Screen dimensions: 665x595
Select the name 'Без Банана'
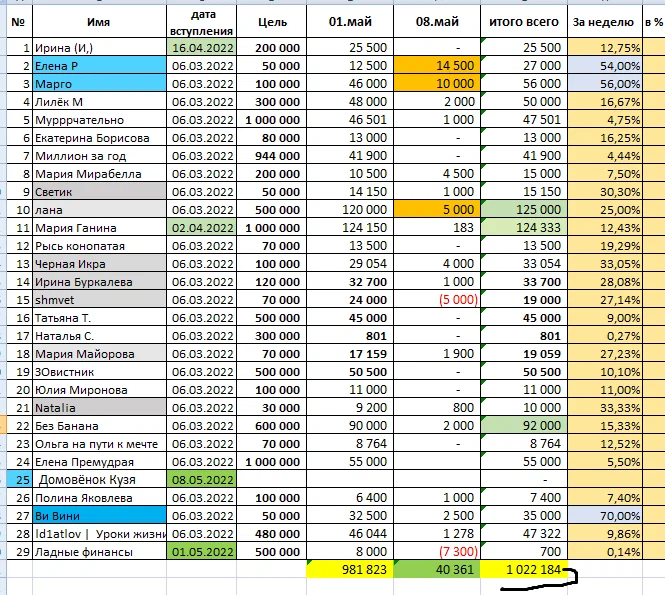click(x=99, y=426)
